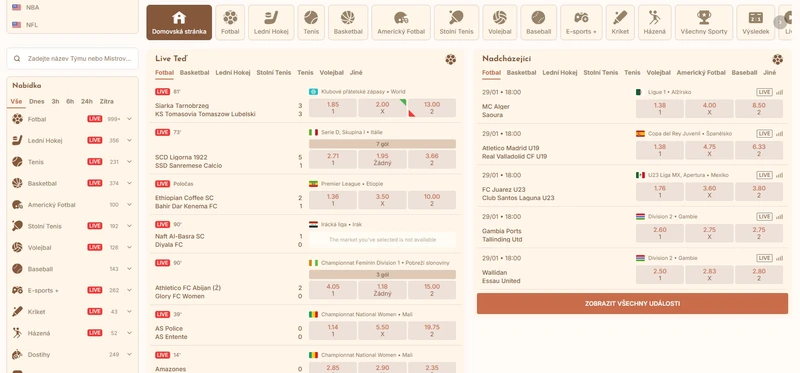Click the Kriket bat icon in sidebar
The image size is (800, 373).
[x=17, y=311]
